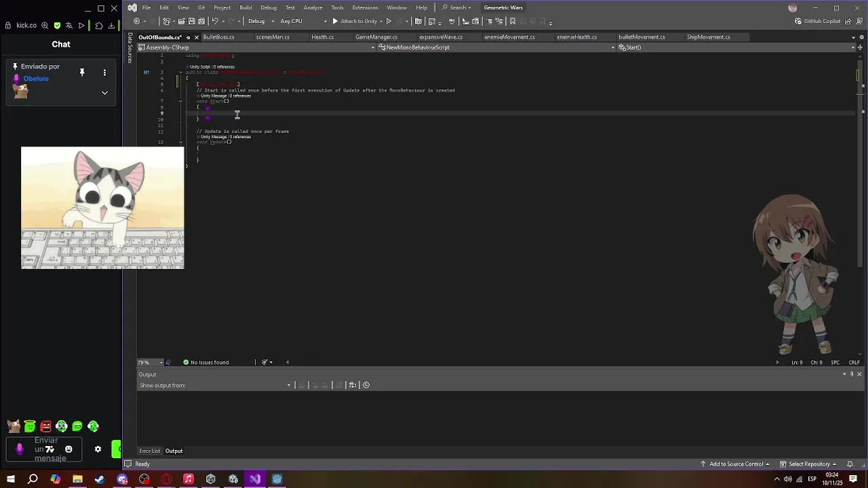Click the cat typing image in the chat
868x488 pixels.
102,208
